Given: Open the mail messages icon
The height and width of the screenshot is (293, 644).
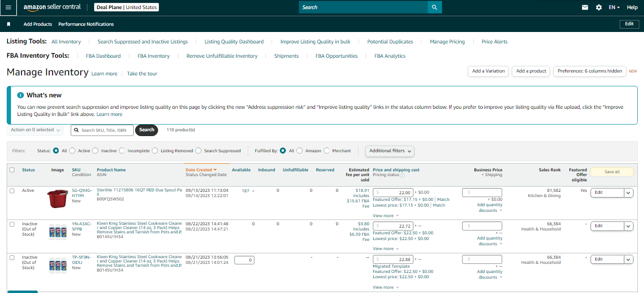Looking at the screenshot, I should point(585,8).
